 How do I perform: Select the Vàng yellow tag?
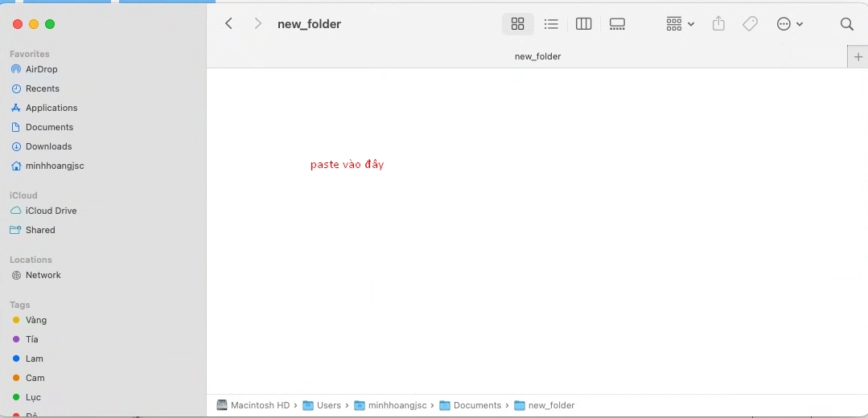point(35,320)
